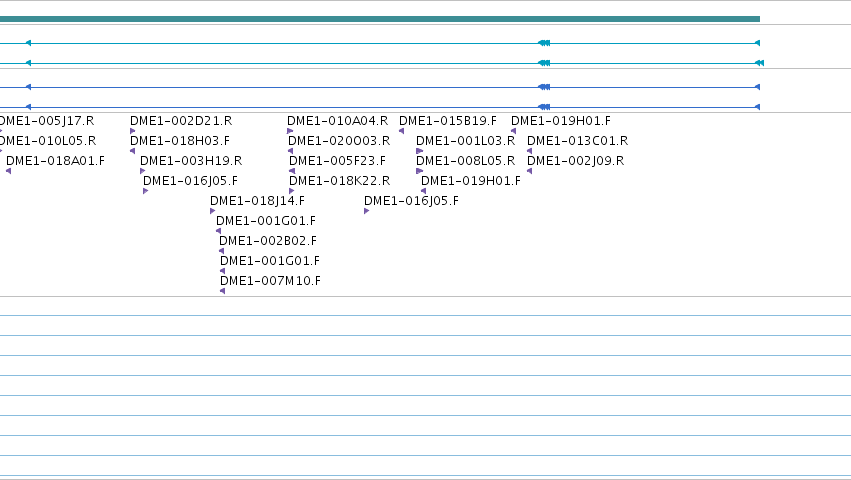Select the arrow glyph below DME1-001L03.R

coord(420,151)
